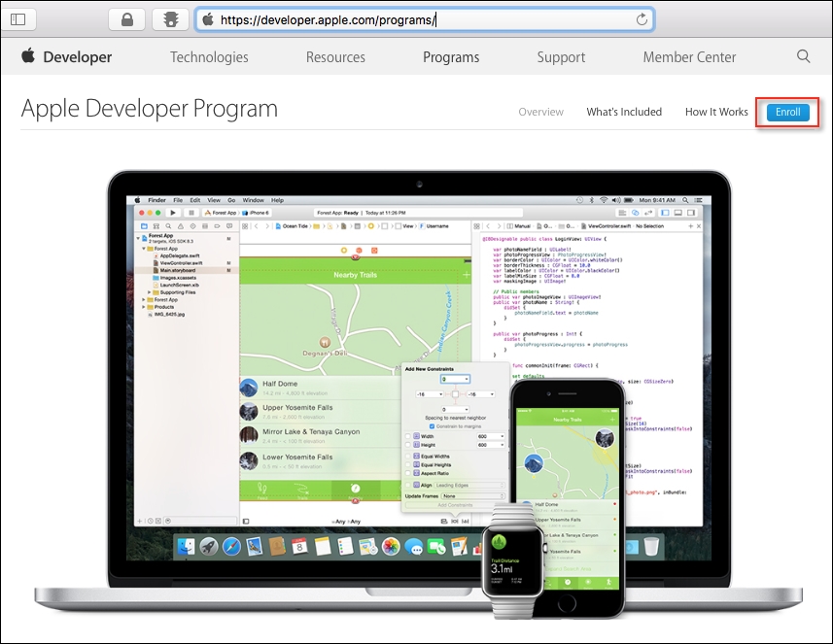Click the blue Enroll button

tap(788, 112)
